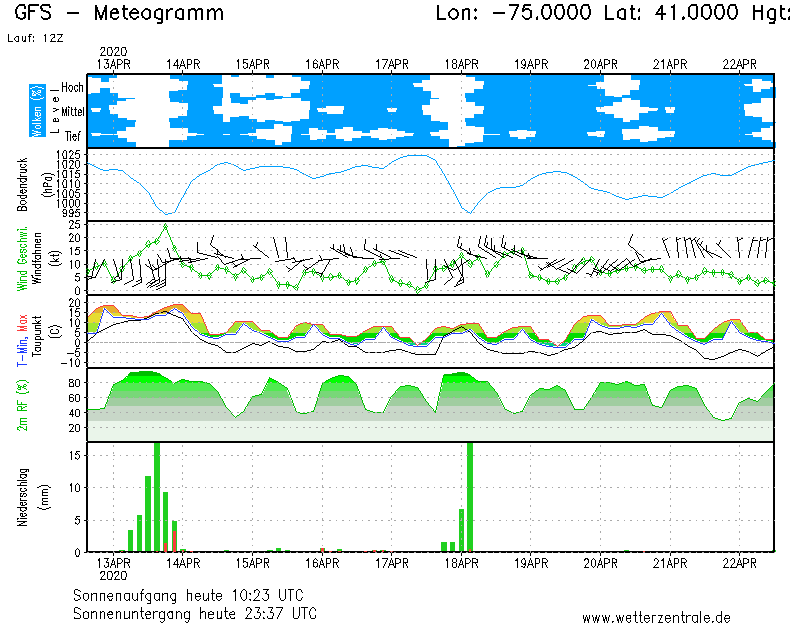Select the 19APR marker on top axis
Screen dimensions: 800x625
pos(531,64)
